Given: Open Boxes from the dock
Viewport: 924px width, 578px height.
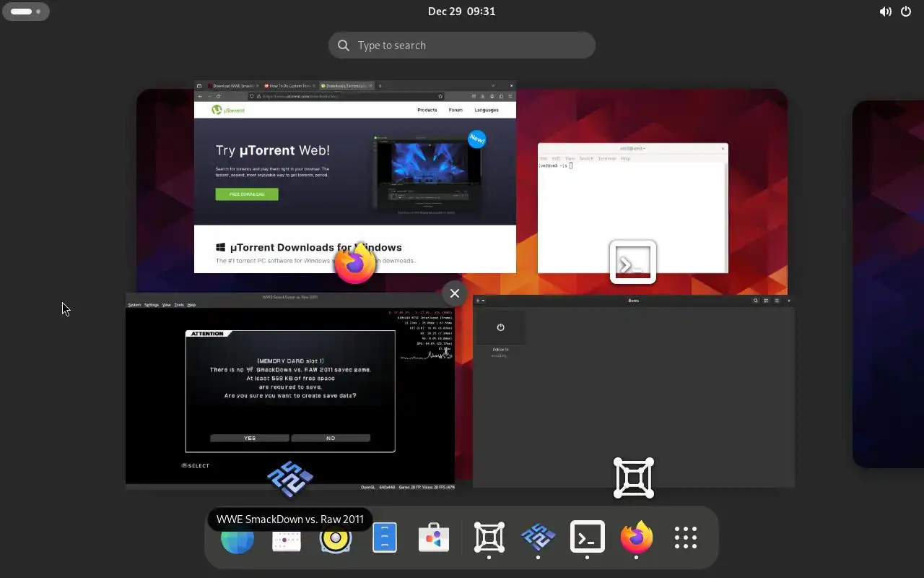Looking at the screenshot, I should pos(489,538).
